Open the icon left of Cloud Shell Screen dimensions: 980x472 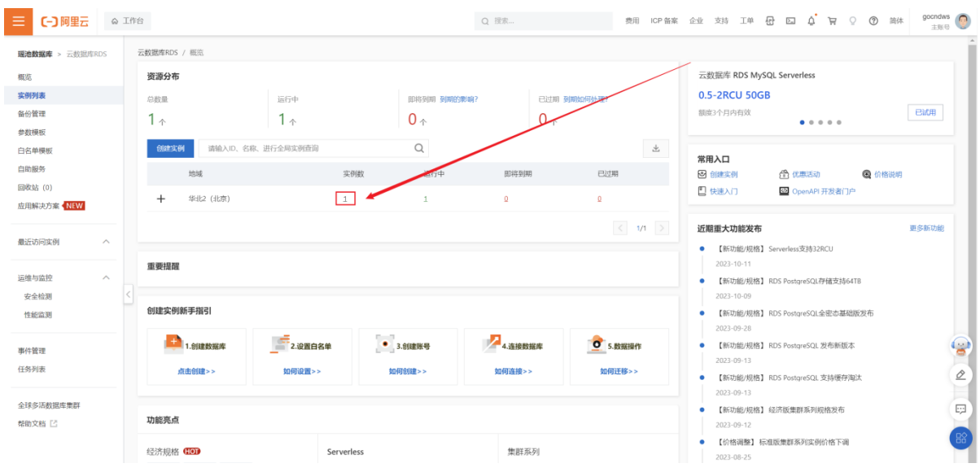pos(770,21)
